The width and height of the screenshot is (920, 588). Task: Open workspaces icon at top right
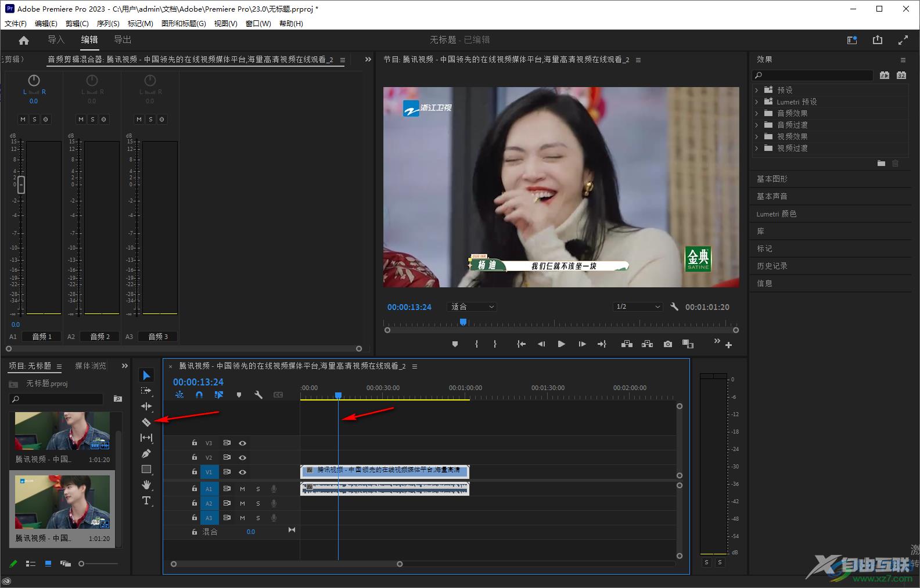(x=852, y=40)
